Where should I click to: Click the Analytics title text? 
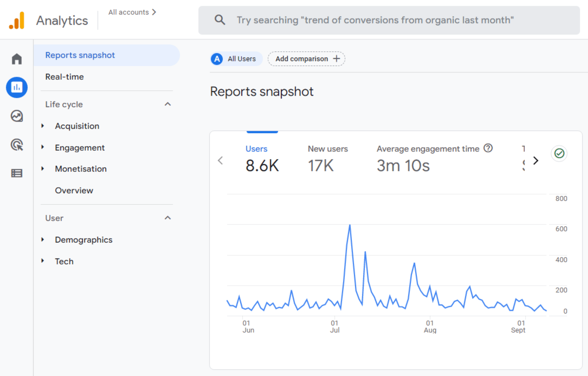coord(62,21)
